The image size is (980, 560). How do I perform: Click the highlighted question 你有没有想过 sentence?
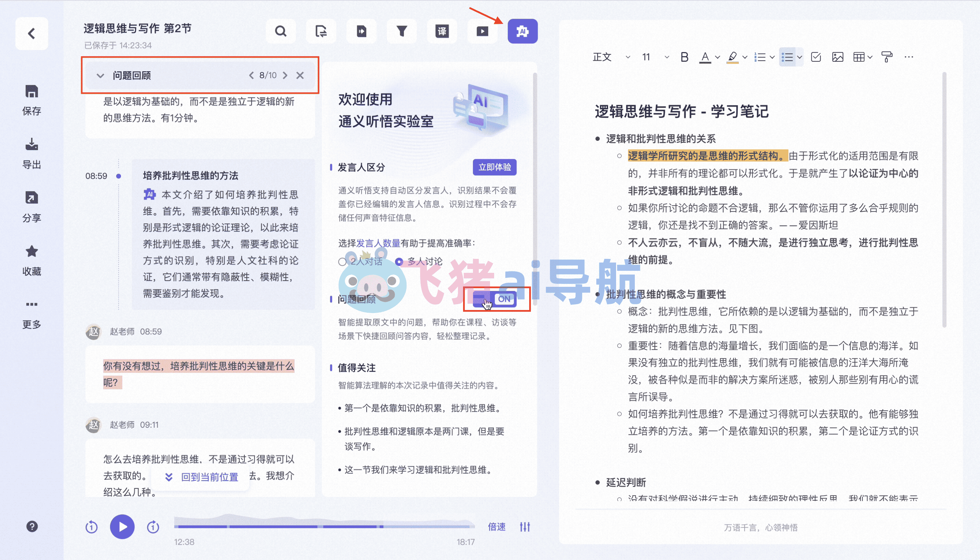[x=199, y=374]
